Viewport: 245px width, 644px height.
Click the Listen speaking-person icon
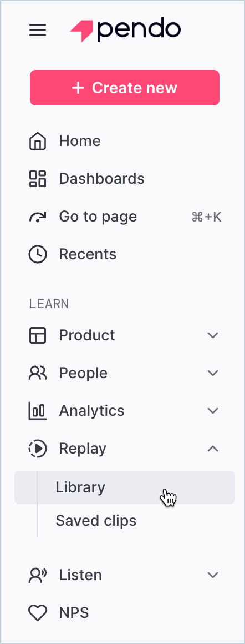pyautogui.click(x=38, y=575)
